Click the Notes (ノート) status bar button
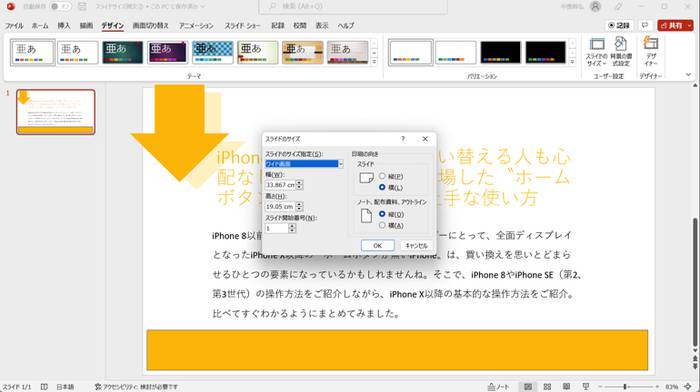The image size is (700, 392). [498, 387]
